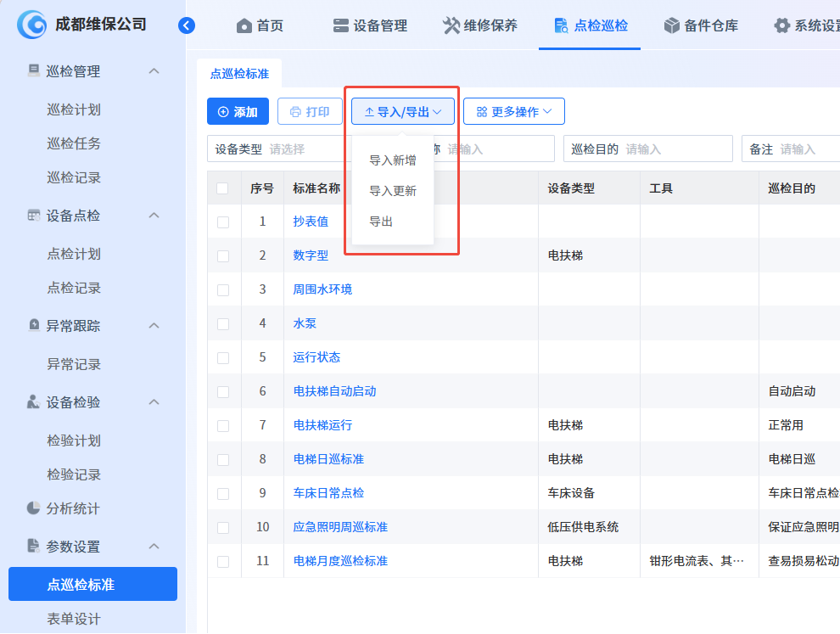The height and width of the screenshot is (634, 840).
Task: Click the 设备检验 sidebar icon
Action: click(33, 401)
